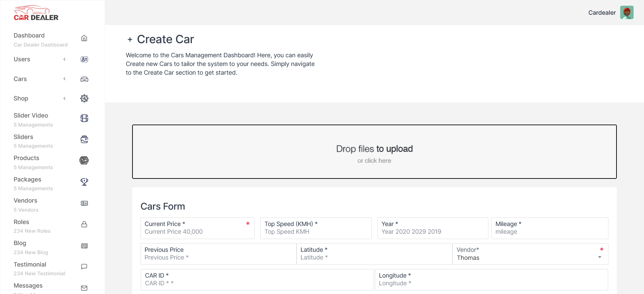Click the Roles lock icon
The image size is (644, 294).
[84, 224]
